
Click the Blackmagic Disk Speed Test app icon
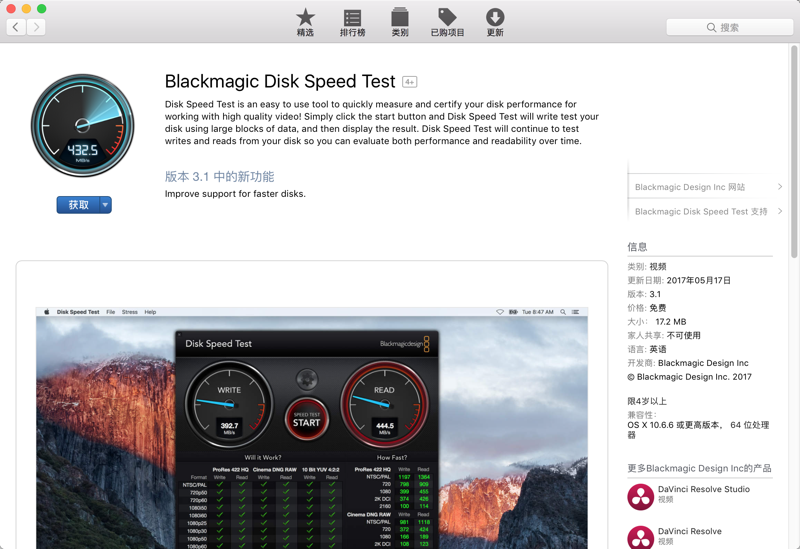point(83,125)
